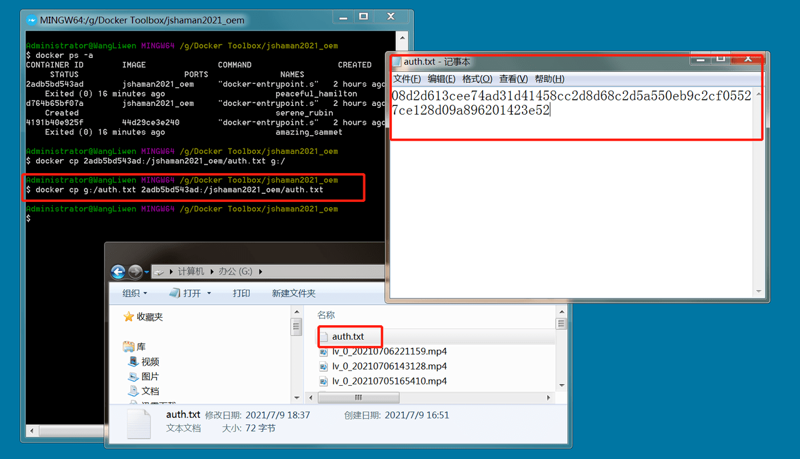This screenshot has height=459, width=800.
Task: Open the 格式(O) menu in Notepad
Action: (x=477, y=79)
